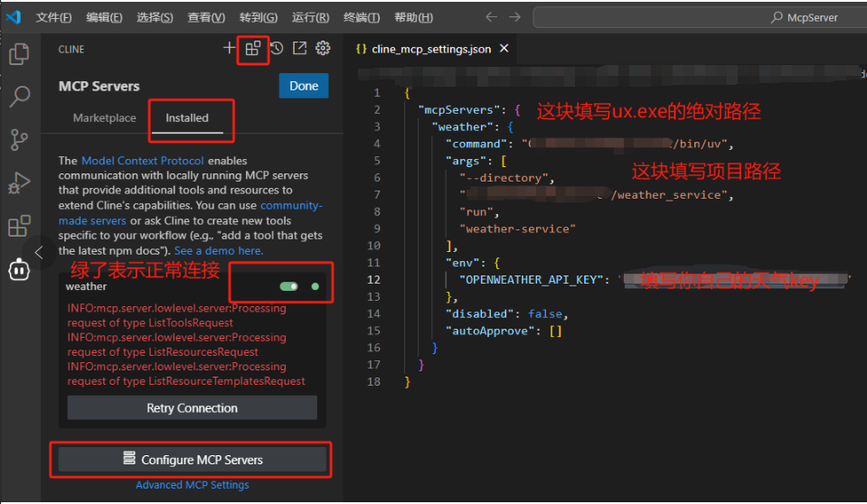Click the "env" key in editor
Screen dimensions: 867x504
pyautogui.click(x=462, y=263)
